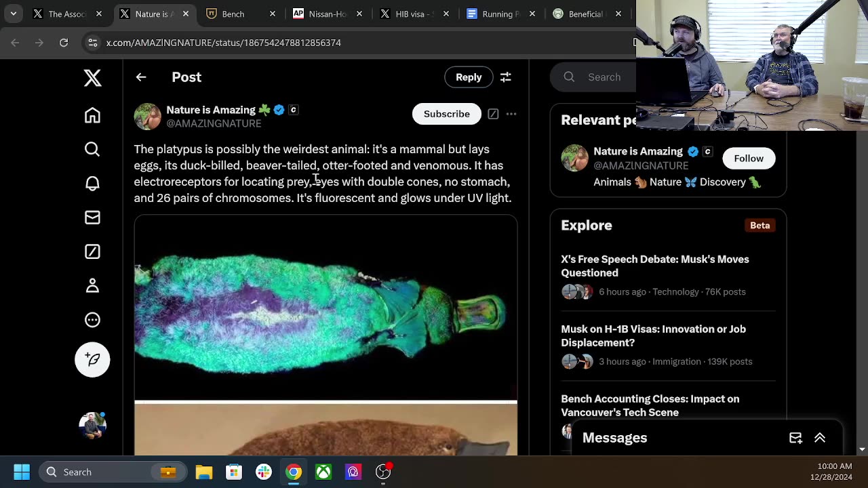Image resolution: width=868 pixels, height=488 pixels.
Task: Click the Subscribe button
Action: coord(446,114)
